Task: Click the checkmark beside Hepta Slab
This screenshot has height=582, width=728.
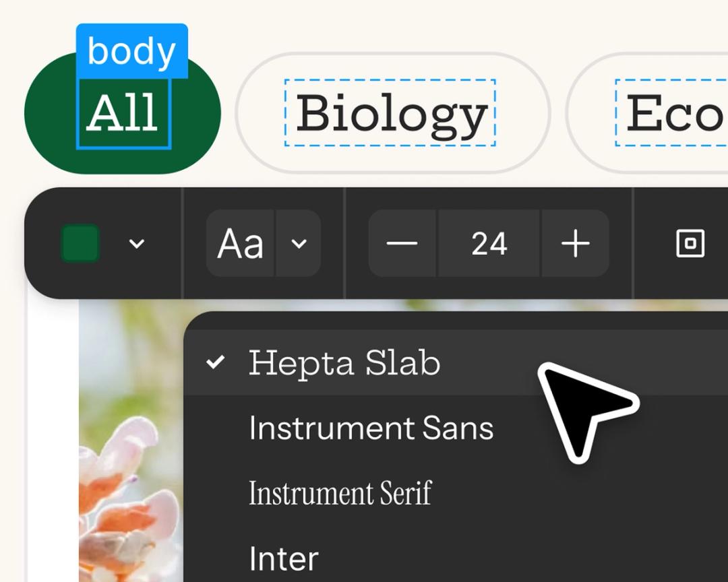Action: pos(216,363)
